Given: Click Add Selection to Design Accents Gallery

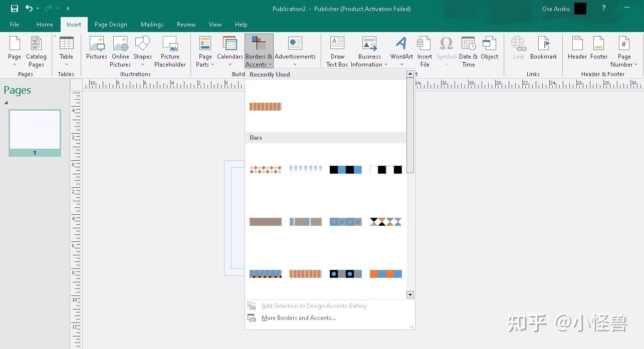Looking at the screenshot, I should point(314,306).
